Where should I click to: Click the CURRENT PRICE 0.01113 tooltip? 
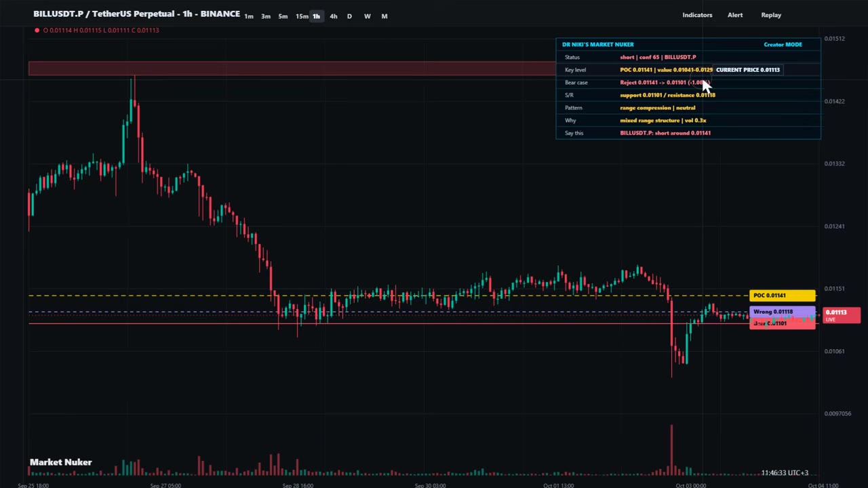tap(747, 70)
